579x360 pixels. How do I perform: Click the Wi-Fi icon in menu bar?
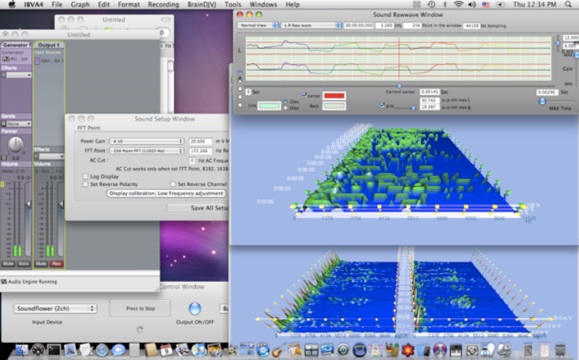pyautogui.click(x=458, y=4)
